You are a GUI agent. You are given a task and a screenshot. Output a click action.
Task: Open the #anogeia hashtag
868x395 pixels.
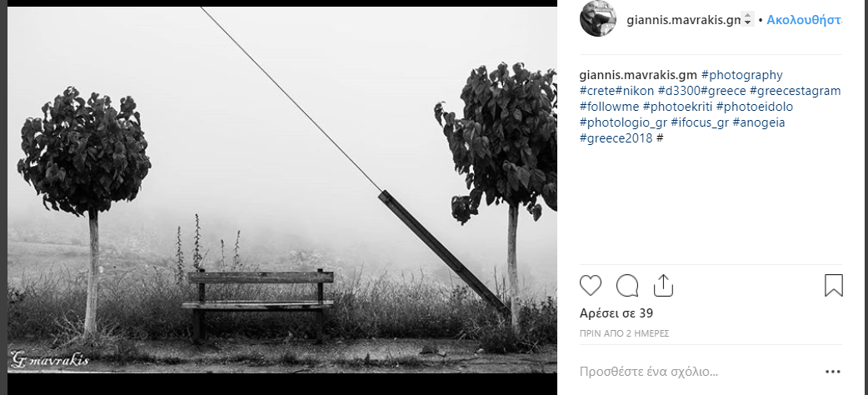point(758,122)
